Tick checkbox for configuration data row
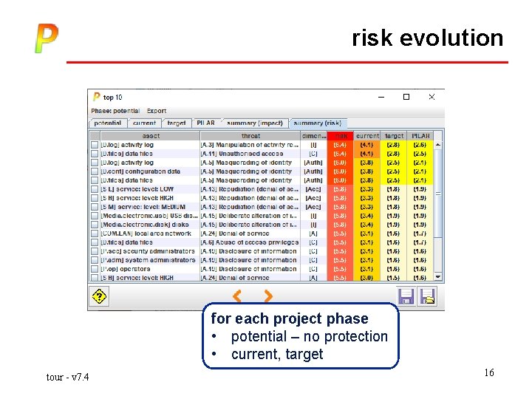The image size is (532, 399). (95, 171)
